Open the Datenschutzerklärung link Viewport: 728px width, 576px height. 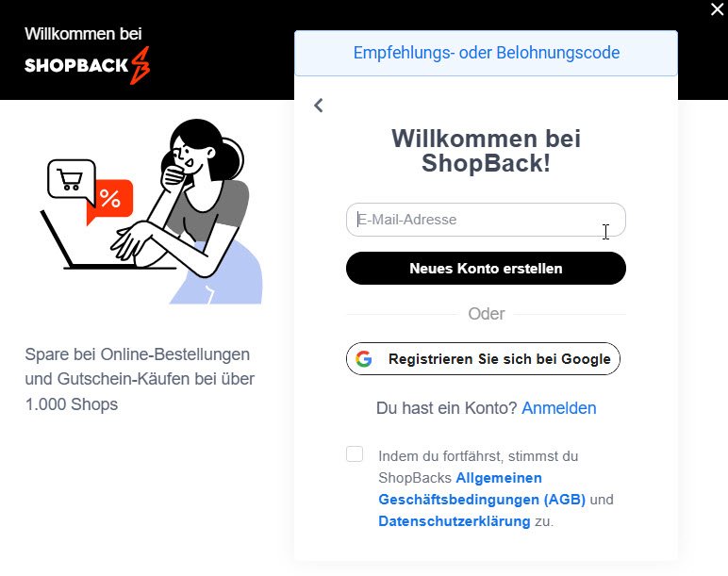[455, 521]
